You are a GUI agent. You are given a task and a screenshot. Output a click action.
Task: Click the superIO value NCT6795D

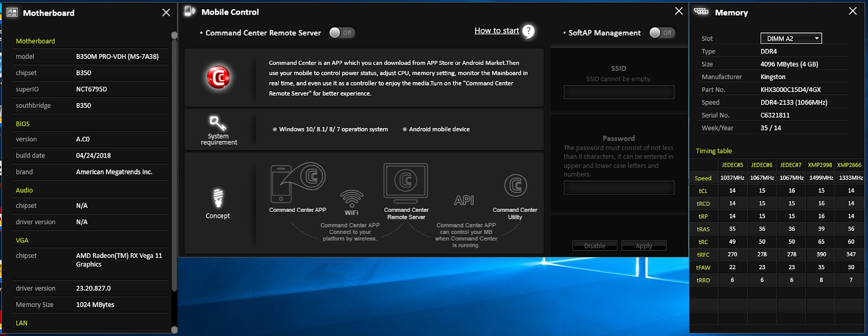[92, 89]
